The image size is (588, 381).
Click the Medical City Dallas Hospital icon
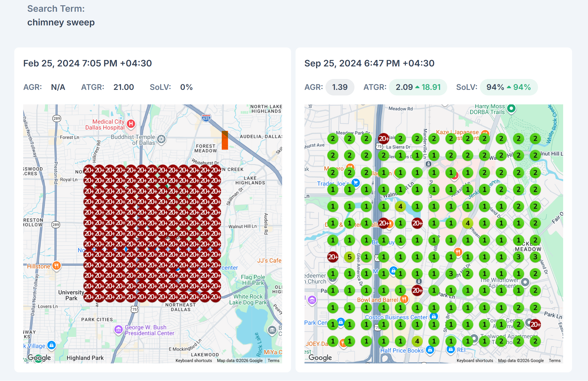coord(131,124)
